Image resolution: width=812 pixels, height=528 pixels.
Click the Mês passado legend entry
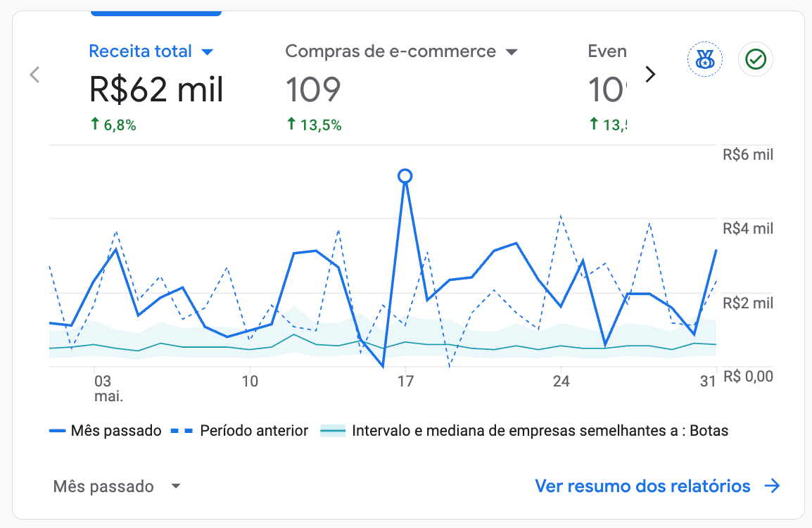106,431
